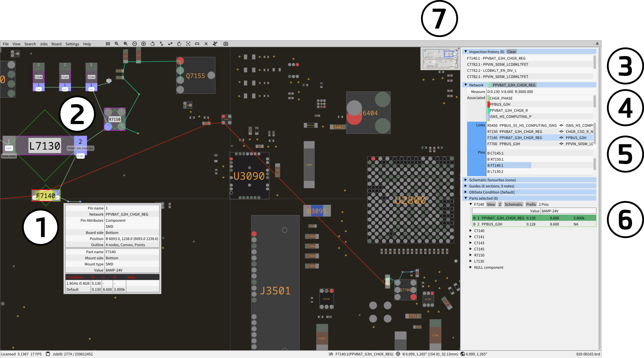Flip board vertically with up-down arrows icon
This screenshot has width=644, height=358.
coord(162,44)
